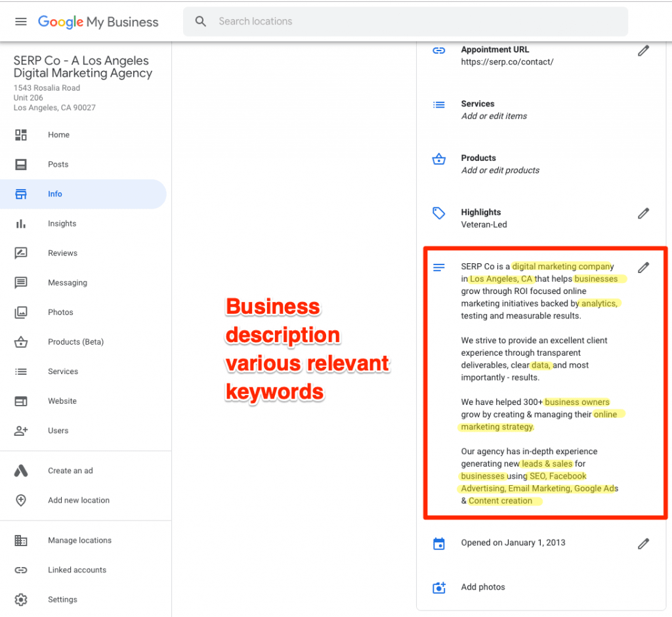Click Services 'Add or edit items'

[494, 116]
